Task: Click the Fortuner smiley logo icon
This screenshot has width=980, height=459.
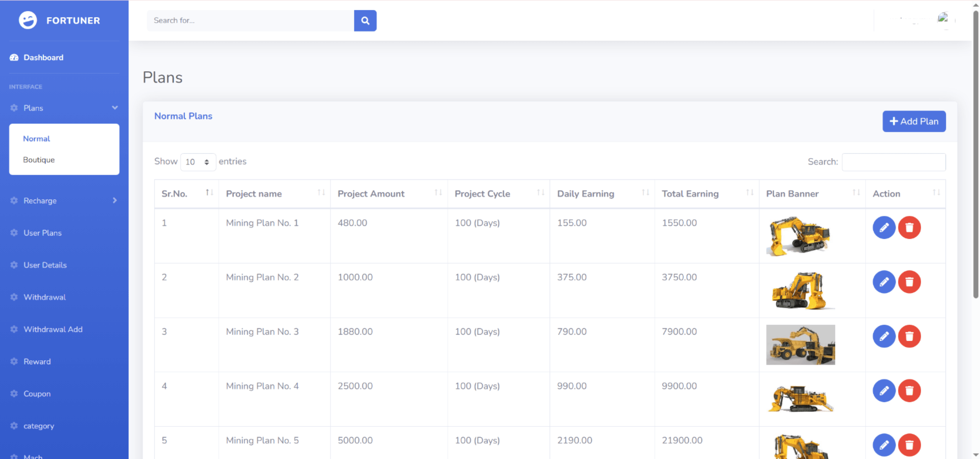Action: [x=28, y=20]
